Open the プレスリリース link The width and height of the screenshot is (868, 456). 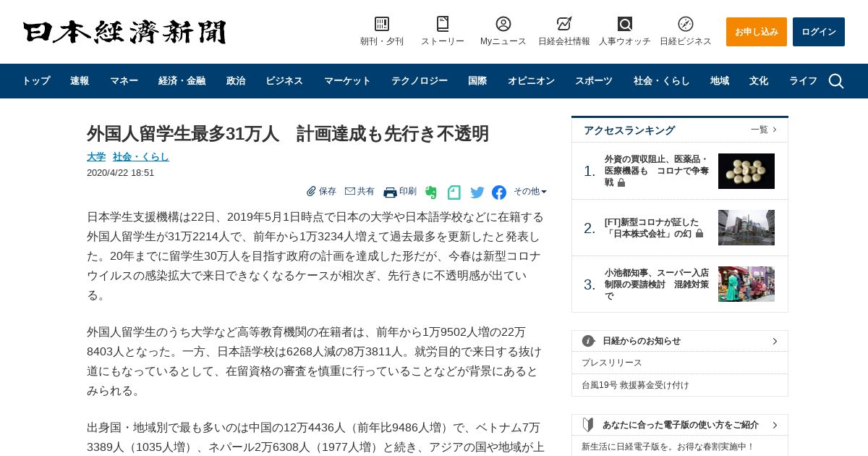tap(612, 363)
